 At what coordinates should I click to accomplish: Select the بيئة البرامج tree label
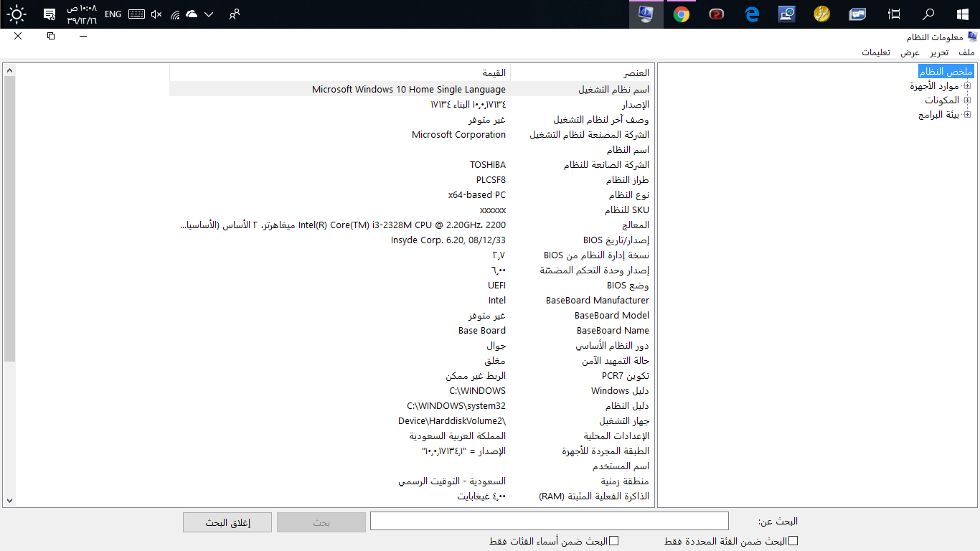938,115
